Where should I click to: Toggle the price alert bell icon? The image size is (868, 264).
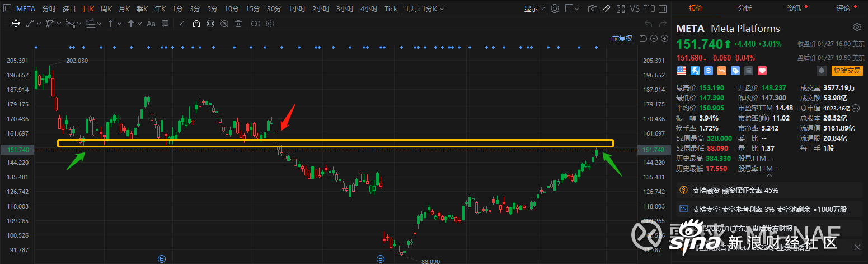click(822, 71)
